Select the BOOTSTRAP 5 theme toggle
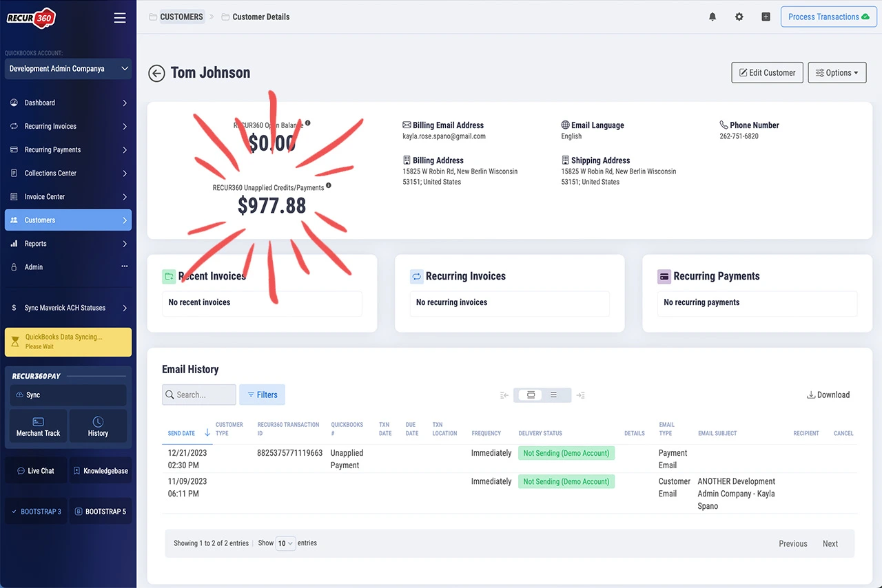The image size is (882, 588). 101,512
